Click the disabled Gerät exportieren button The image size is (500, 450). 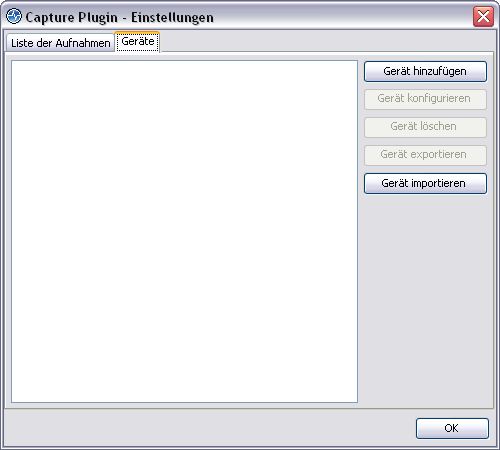pyautogui.click(x=425, y=155)
